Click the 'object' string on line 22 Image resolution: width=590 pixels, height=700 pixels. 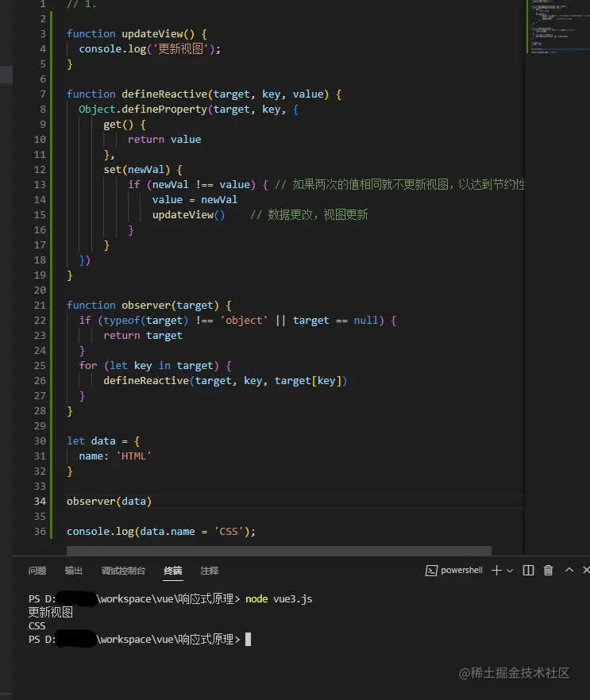[x=244, y=321]
